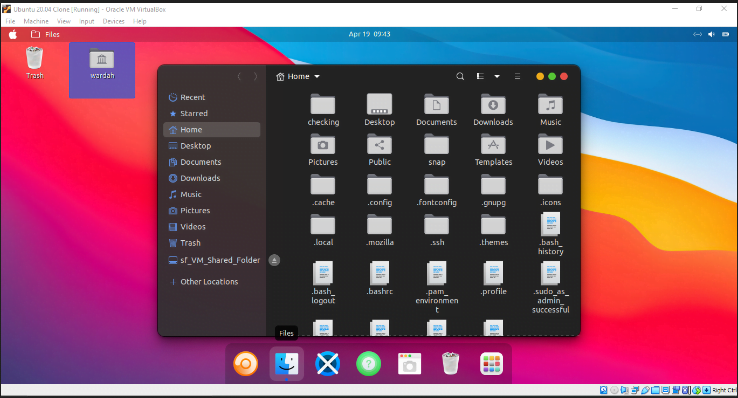Open the Trash icon in the dock
Image resolution: width=738 pixels, height=398 pixels.
tap(450, 364)
